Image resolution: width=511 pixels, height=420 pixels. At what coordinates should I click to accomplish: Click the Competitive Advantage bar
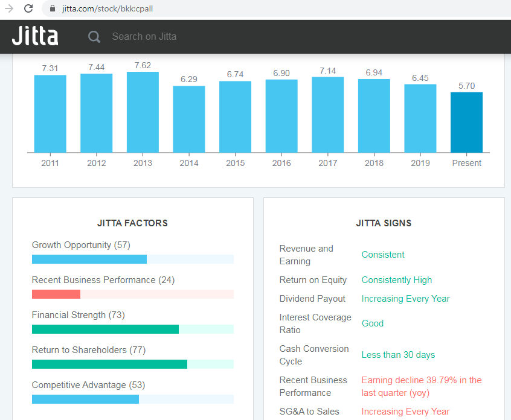coord(133,399)
